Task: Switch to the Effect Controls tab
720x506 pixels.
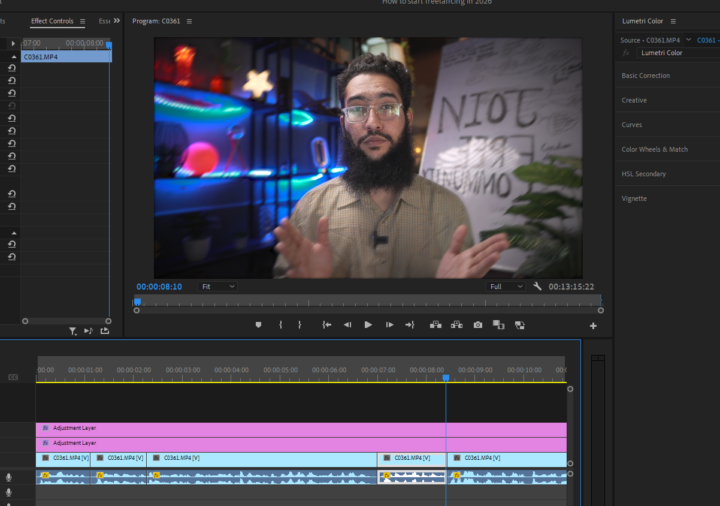Action: point(52,21)
